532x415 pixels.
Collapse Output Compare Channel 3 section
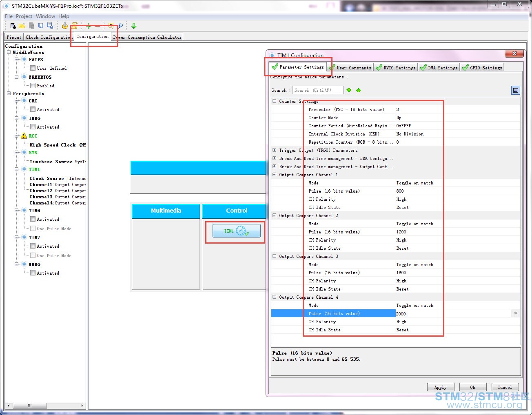pos(275,256)
